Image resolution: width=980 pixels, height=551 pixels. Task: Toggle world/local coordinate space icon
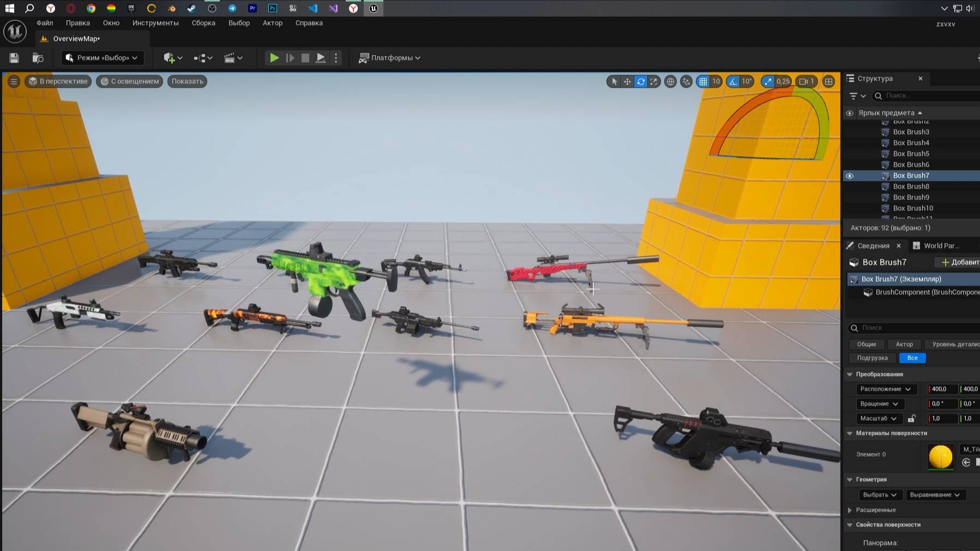[669, 82]
